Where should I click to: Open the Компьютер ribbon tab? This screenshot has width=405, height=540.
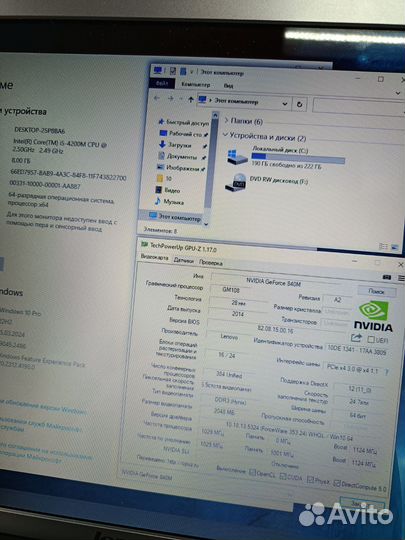[x=195, y=84]
